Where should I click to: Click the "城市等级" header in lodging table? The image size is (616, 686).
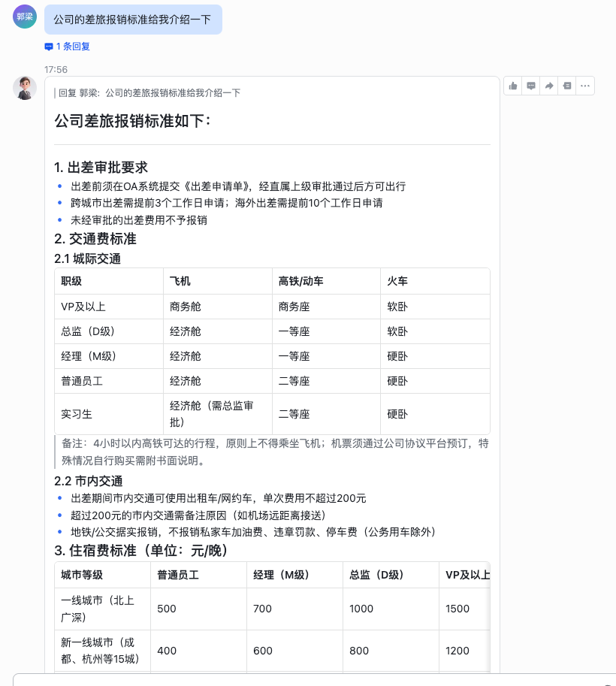click(82, 575)
